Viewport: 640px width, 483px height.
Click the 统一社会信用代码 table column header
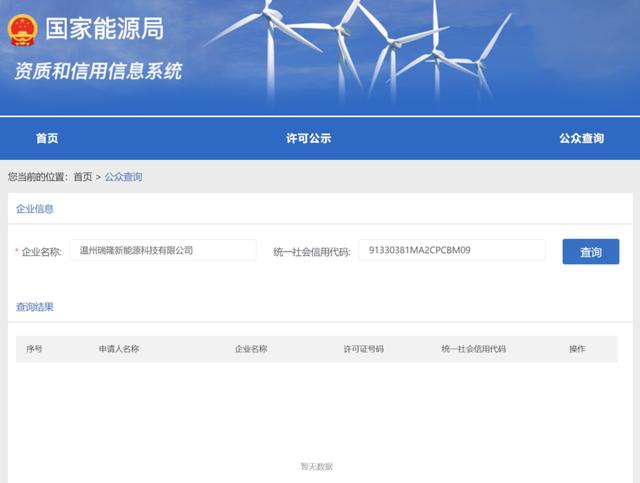473,349
